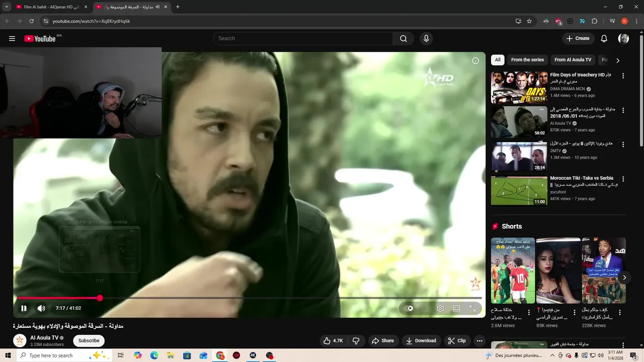
Task: Seek on the video progress bar
Action: tap(250, 298)
